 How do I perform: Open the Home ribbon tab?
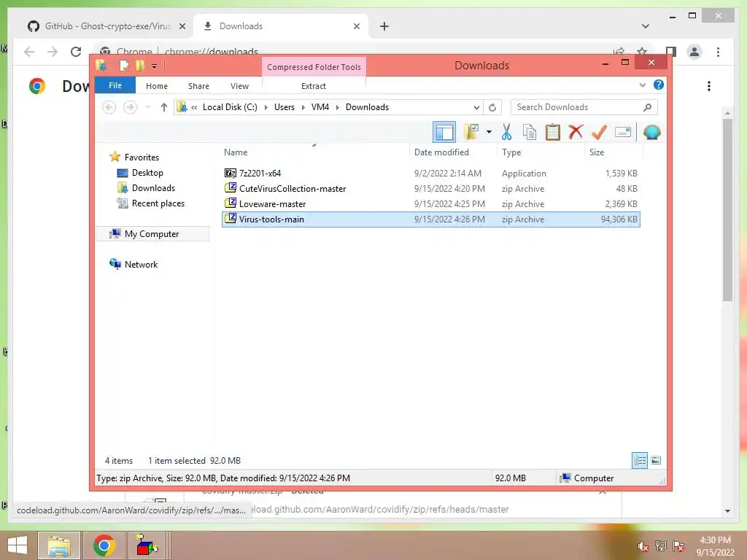(157, 86)
